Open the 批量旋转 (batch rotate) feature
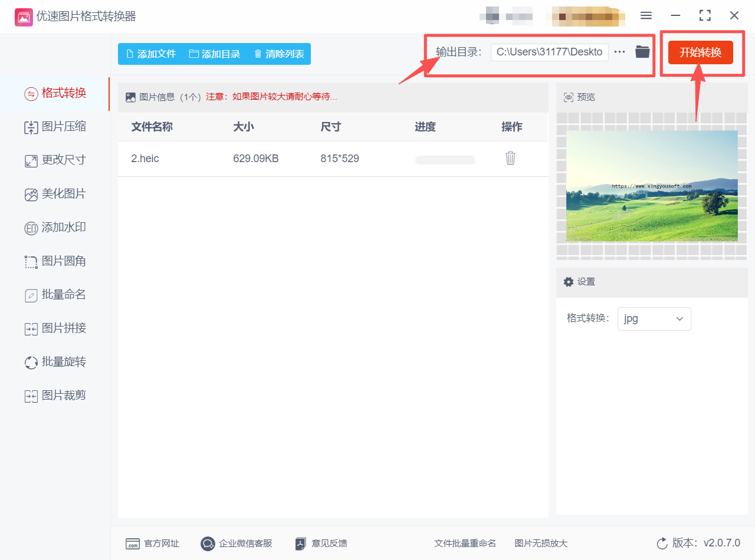The height and width of the screenshot is (560, 755). [55, 362]
